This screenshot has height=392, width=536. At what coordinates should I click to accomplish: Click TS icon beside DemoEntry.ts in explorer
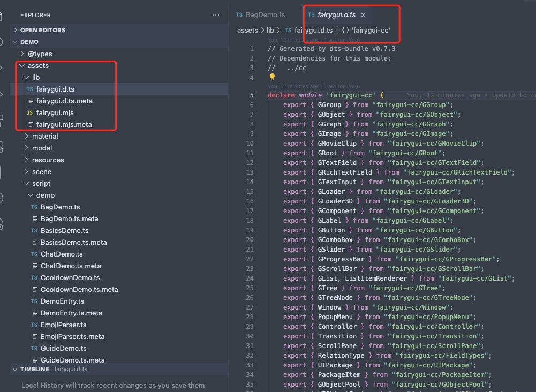(34, 301)
